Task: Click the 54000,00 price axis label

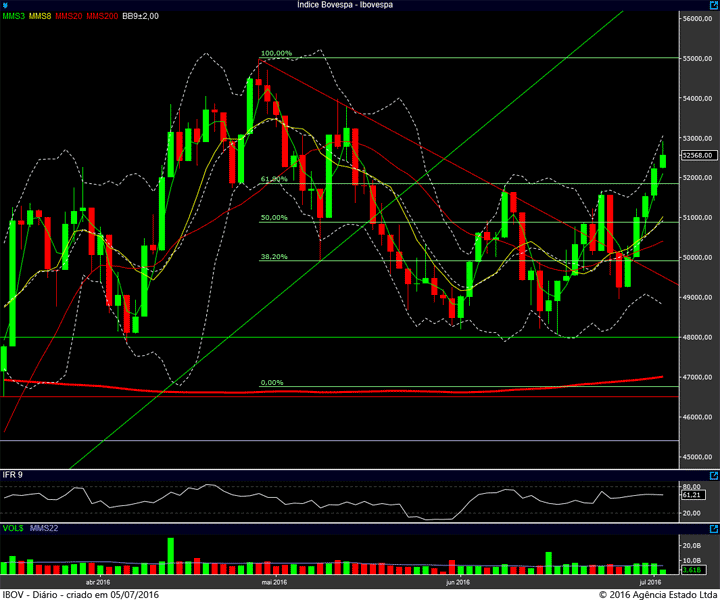Action: [x=698, y=98]
